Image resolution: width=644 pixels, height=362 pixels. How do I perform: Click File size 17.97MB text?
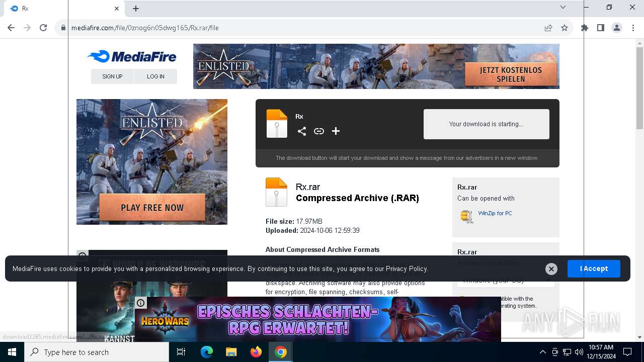294,221
